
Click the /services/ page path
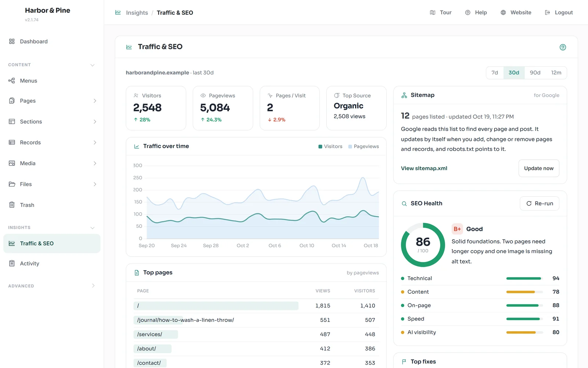point(150,335)
